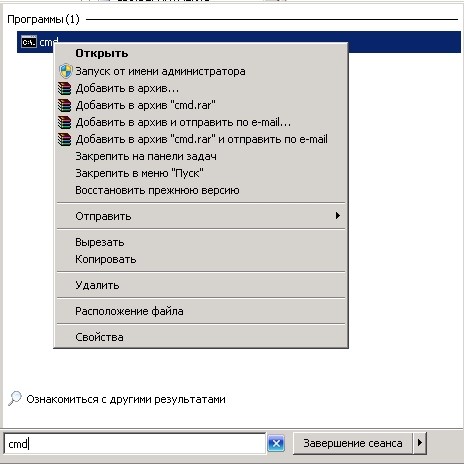Viewport: 464px width, 464px height.
Task: Open Свойства from the context menu
Action: [201, 337]
